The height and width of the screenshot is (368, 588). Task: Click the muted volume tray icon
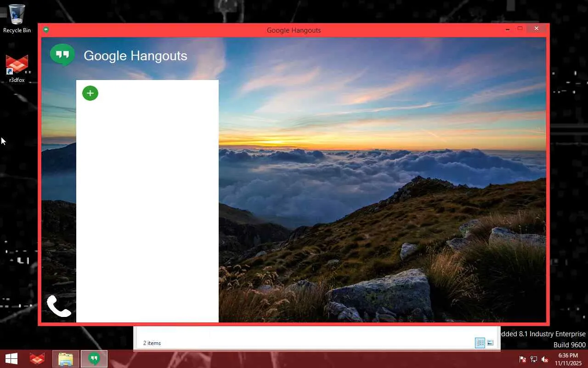click(x=545, y=359)
